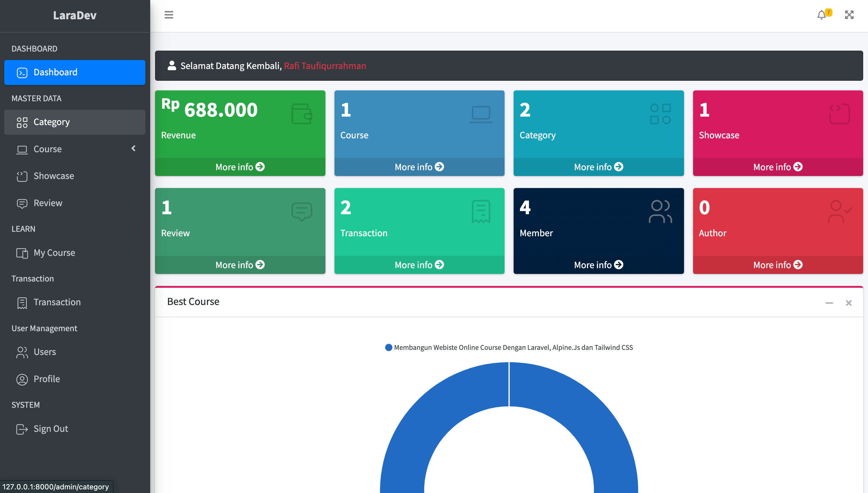
Task: Click the people icon on Member card
Action: tap(660, 212)
